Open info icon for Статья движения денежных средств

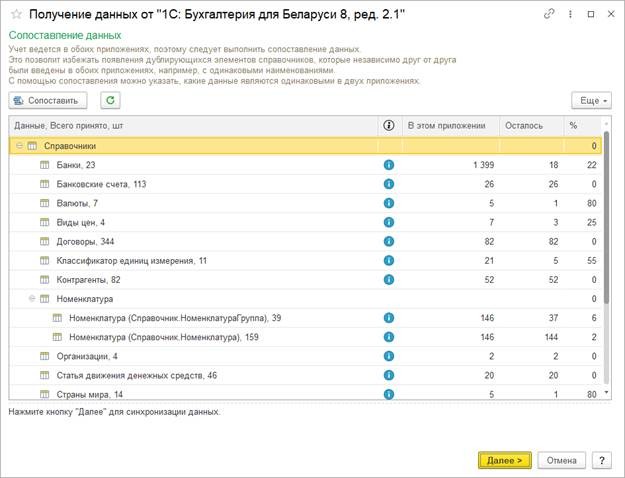389,375
